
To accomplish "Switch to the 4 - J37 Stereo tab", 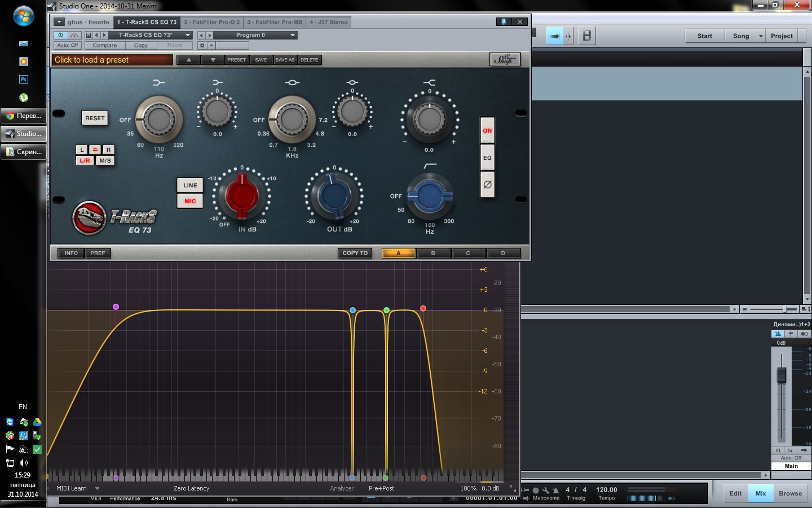I will 329,22.
